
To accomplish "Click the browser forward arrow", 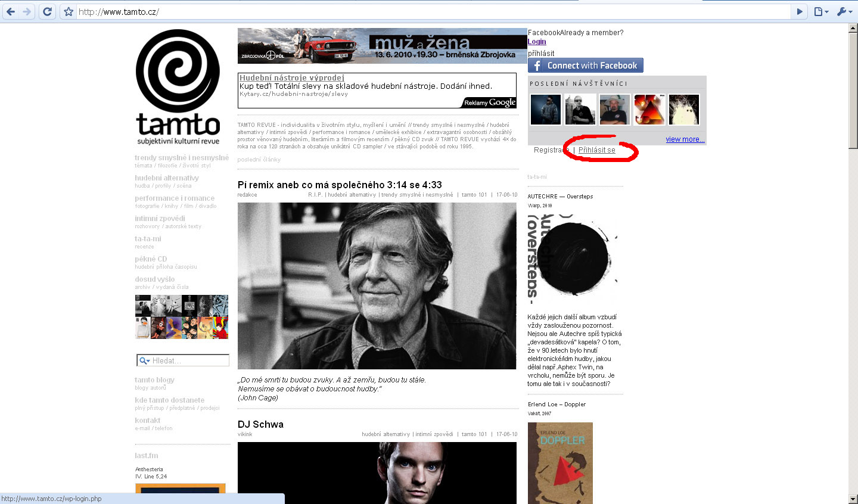I will [27, 11].
